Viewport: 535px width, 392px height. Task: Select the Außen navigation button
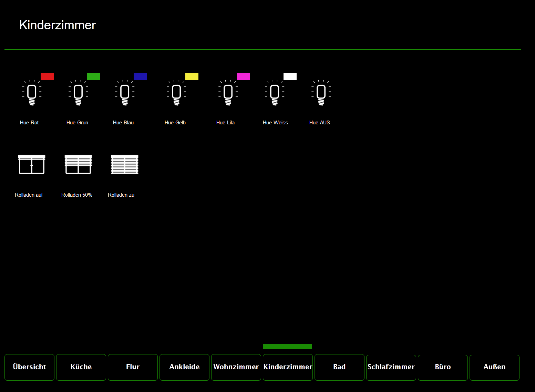[494, 367]
